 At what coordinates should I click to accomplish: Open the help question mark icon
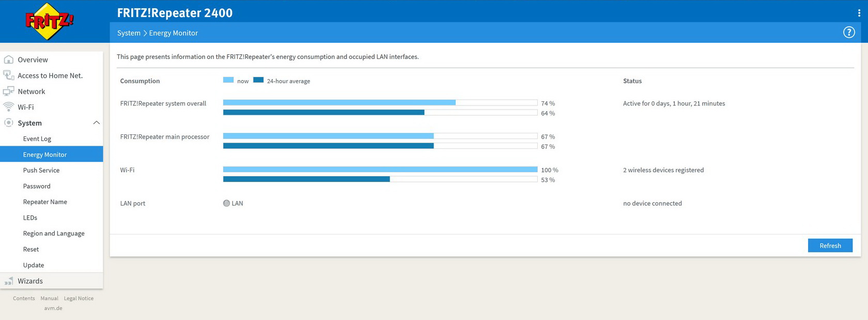tap(849, 33)
